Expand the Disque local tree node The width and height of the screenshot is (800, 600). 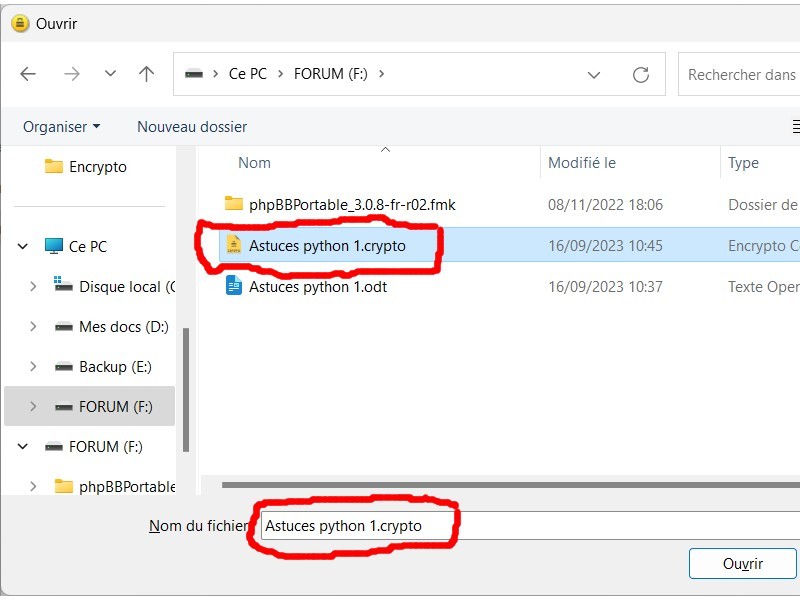point(33,287)
